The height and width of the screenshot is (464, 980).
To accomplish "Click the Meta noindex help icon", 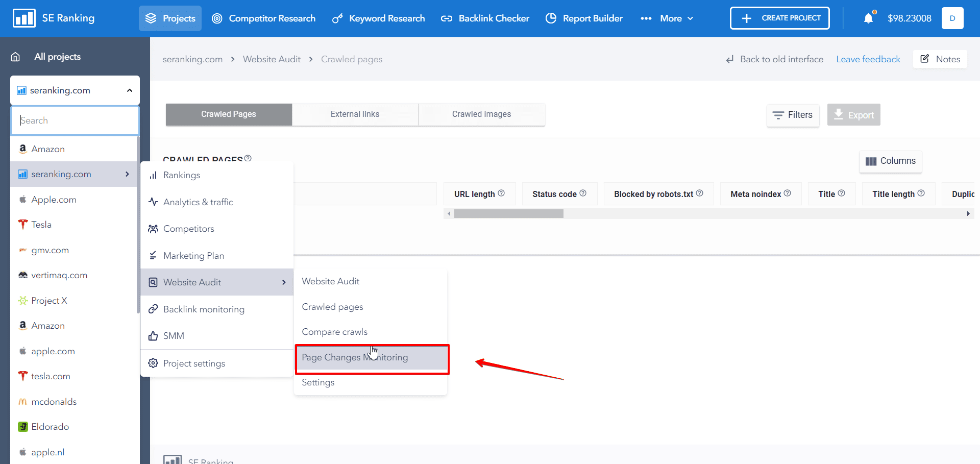I will [788, 193].
